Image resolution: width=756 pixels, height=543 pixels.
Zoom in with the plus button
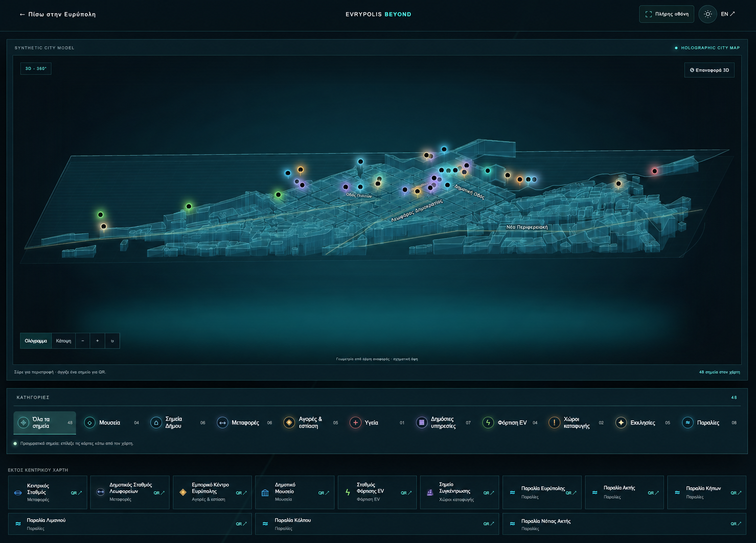point(98,341)
